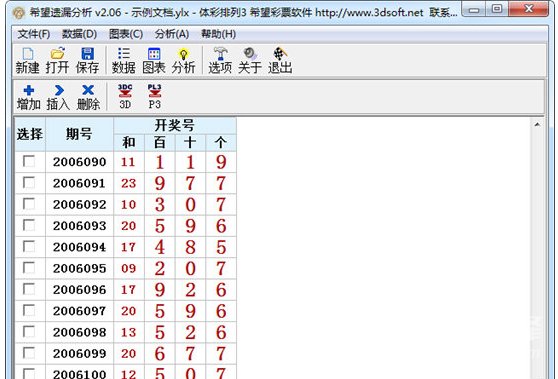The image size is (558, 379).
Task: Click the 期号 column header
Action: [x=79, y=134]
